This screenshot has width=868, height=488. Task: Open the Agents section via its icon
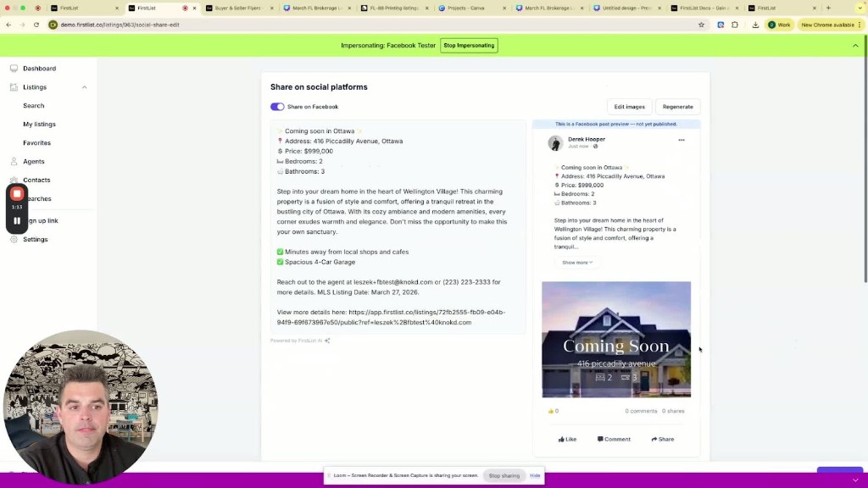click(13, 161)
